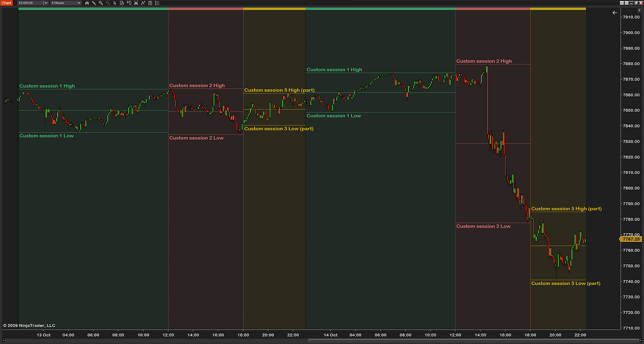Open the chart properties icon

coord(150,3)
